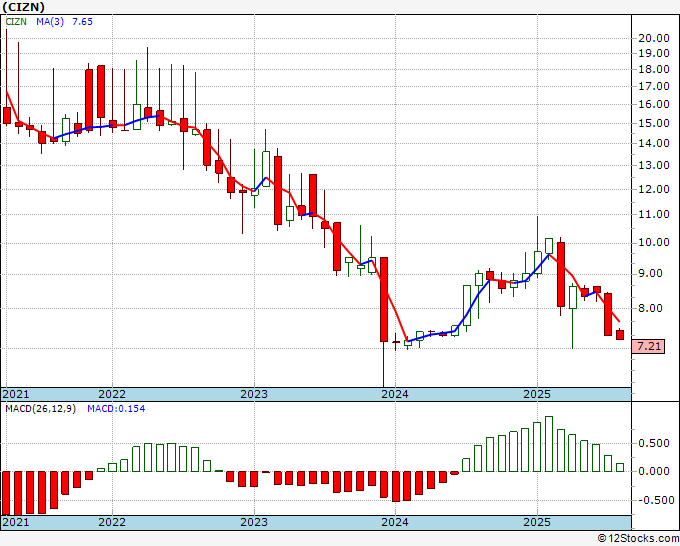
Task: Click 2022 on the MACD panel timeline
Action: (112, 522)
